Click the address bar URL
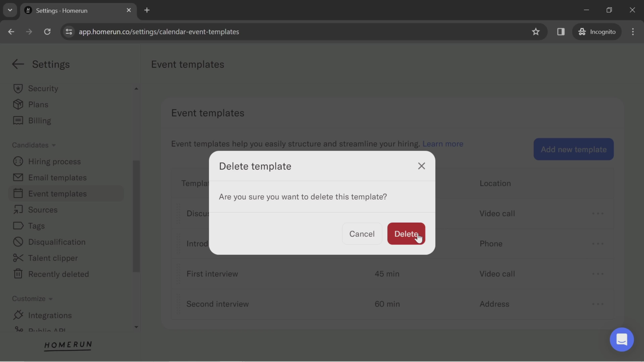This screenshot has width=644, height=362. coord(159,32)
